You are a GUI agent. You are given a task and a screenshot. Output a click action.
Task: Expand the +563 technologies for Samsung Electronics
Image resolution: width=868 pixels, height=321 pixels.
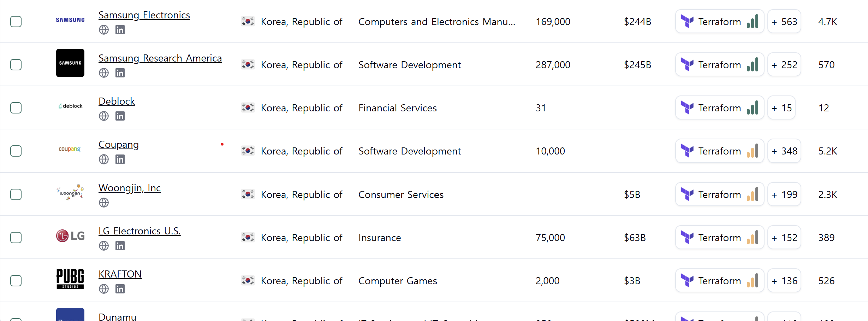(x=784, y=22)
